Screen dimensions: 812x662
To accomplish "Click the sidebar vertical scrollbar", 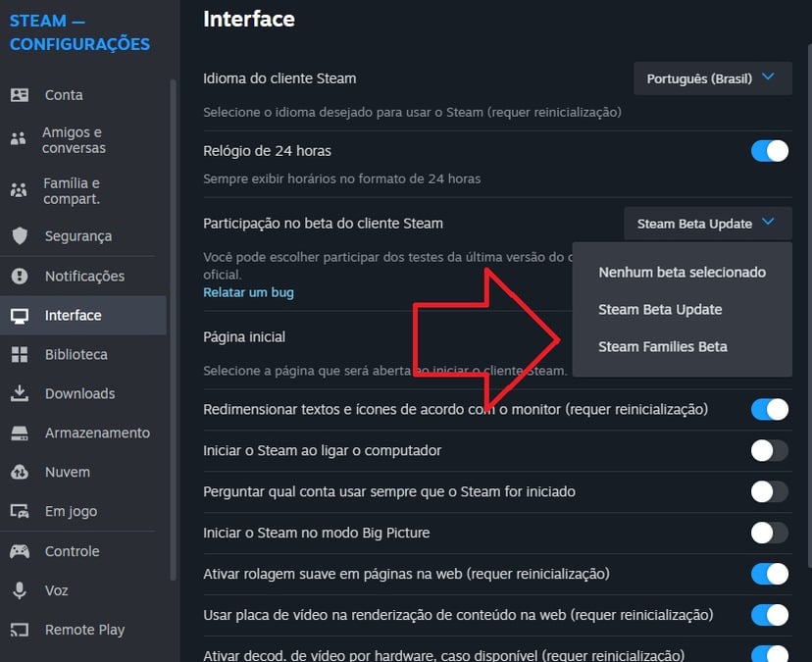I will 173,330.
